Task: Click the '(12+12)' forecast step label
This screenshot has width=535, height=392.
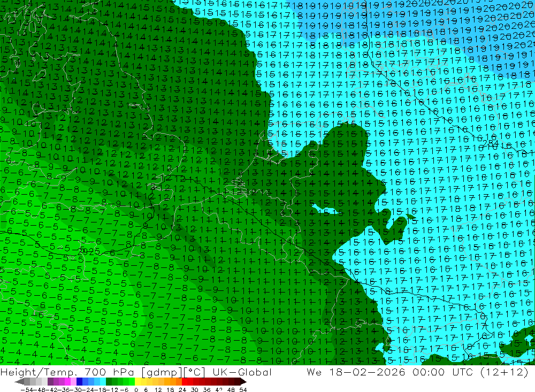Action: (x=505, y=372)
